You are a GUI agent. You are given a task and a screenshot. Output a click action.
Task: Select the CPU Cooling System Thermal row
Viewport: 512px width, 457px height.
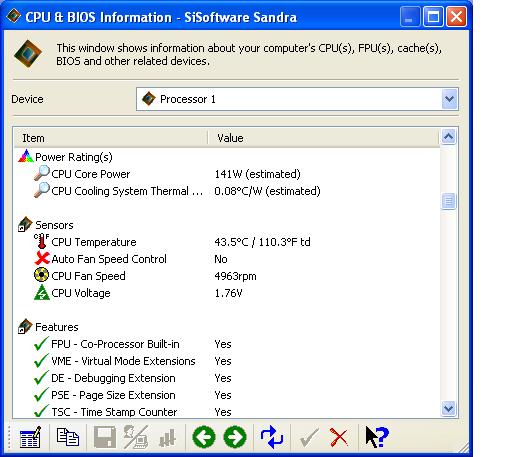(227, 191)
